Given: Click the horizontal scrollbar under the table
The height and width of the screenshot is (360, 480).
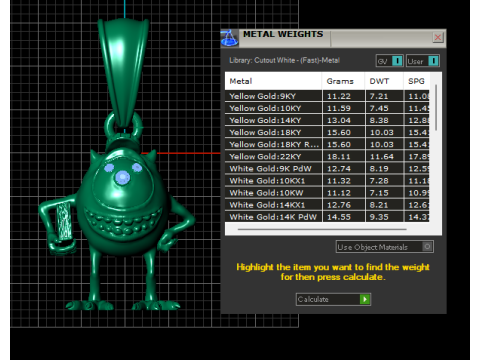Looking at the screenshot, I should pos(322,229).
